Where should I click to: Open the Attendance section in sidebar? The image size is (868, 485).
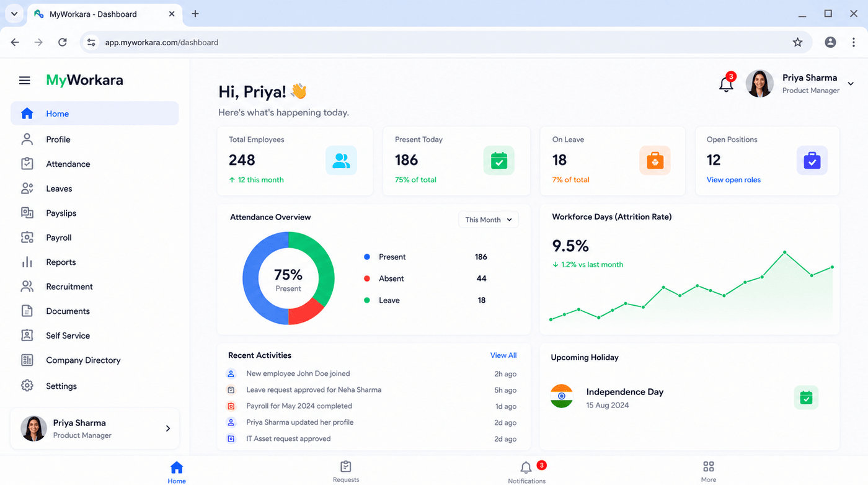tap(94, 164)
